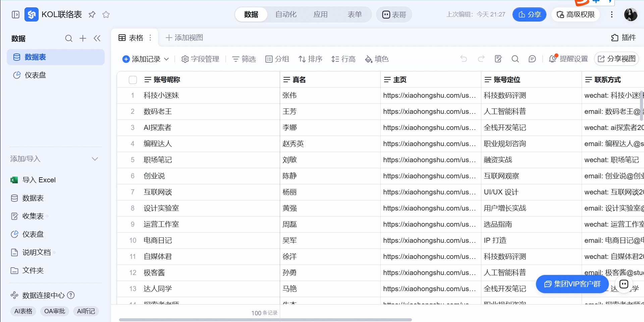This screenshot has width=644, height=322.
Task: Click the 高级权限 button
Action: (x=576, y=14)
